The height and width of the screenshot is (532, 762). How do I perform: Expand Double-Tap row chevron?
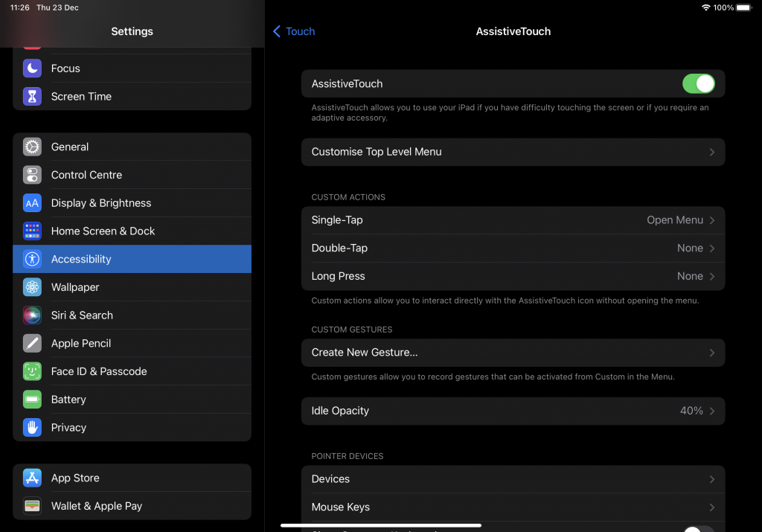(x=712, y=249)
